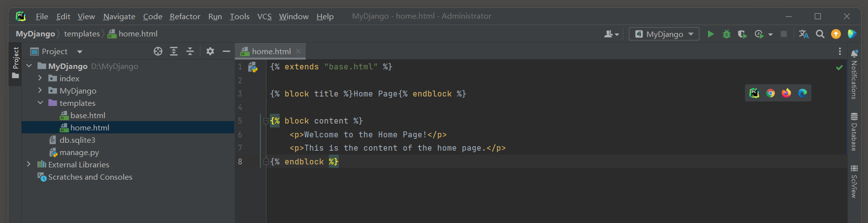This screenshot has height=223, width=868.
Task: Open Project panel gear options
Action: pos(210,51)
